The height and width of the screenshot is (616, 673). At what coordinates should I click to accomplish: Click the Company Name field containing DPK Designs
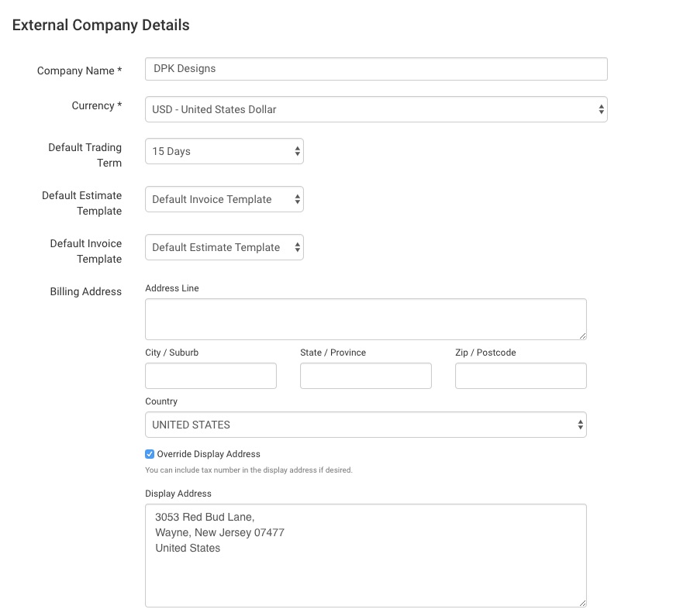376,69
